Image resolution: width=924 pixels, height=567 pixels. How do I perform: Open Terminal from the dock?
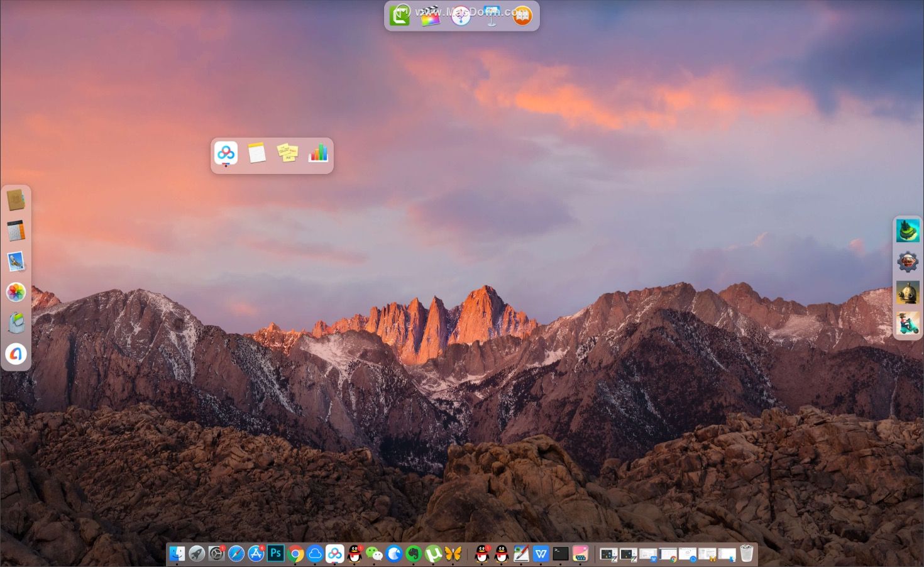pos(561,553)
